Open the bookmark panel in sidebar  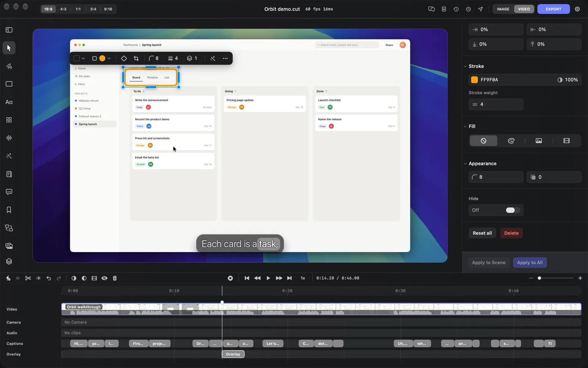click(9, 210)
